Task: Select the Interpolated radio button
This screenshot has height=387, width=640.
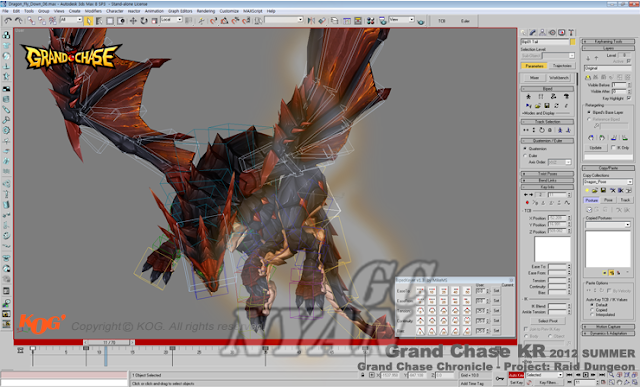Action: [592, 315]
